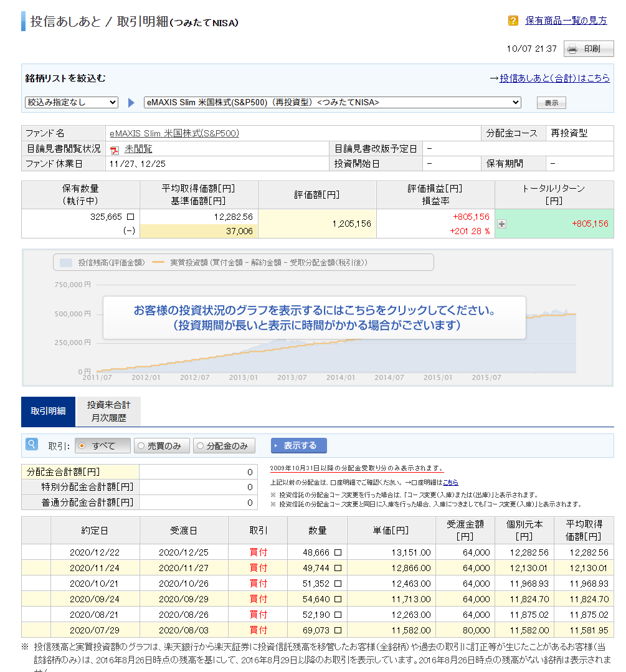Click settlement amount 80,000
626x672 pixels.
(477, 630)
